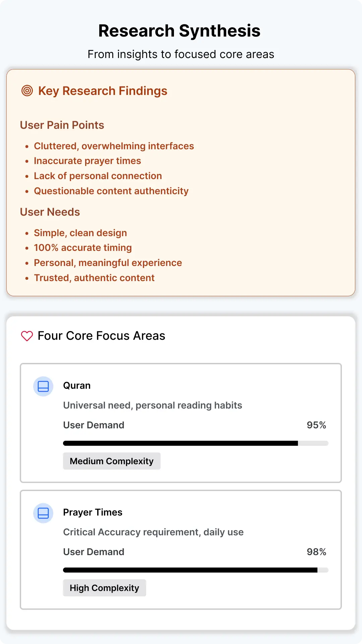This screenshot has width=362, height=644.
Task: Click the Quran User Demand progress bar
Action: click(x=196, y=443)
